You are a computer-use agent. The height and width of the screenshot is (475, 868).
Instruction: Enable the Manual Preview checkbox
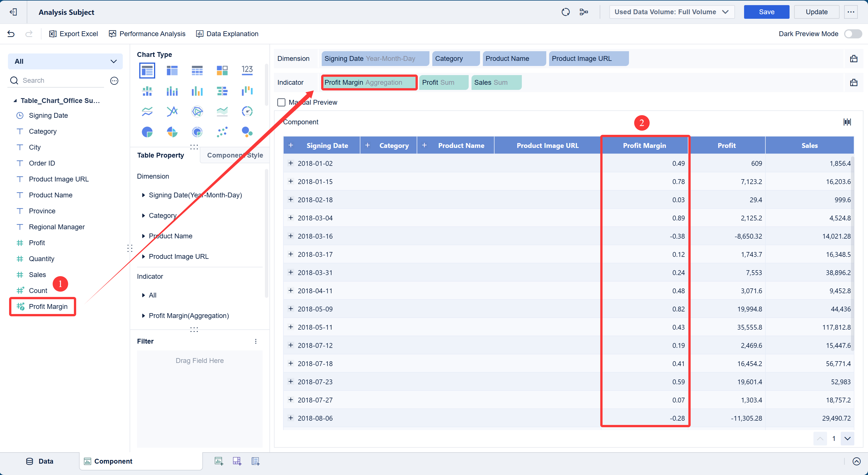coord(281,102)
